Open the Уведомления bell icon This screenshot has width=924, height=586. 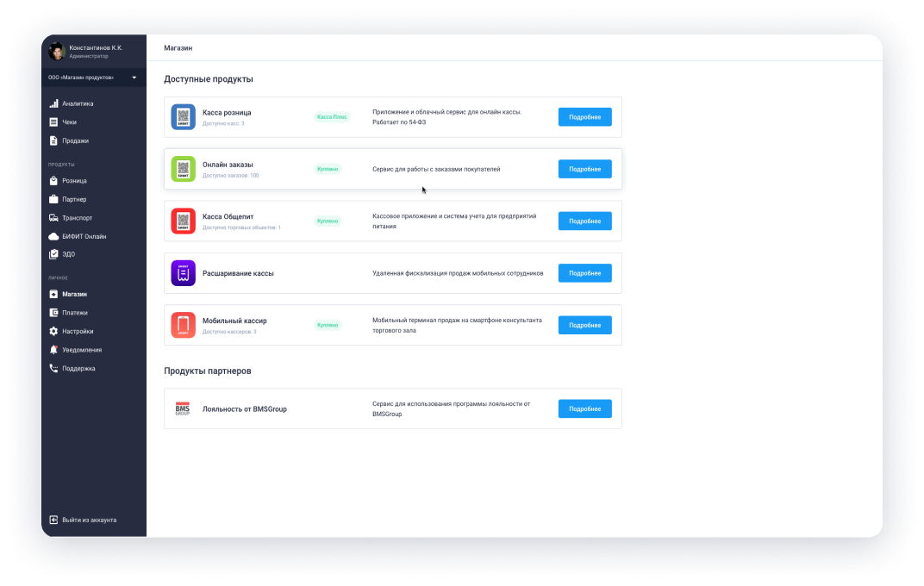tap(53, 350)
